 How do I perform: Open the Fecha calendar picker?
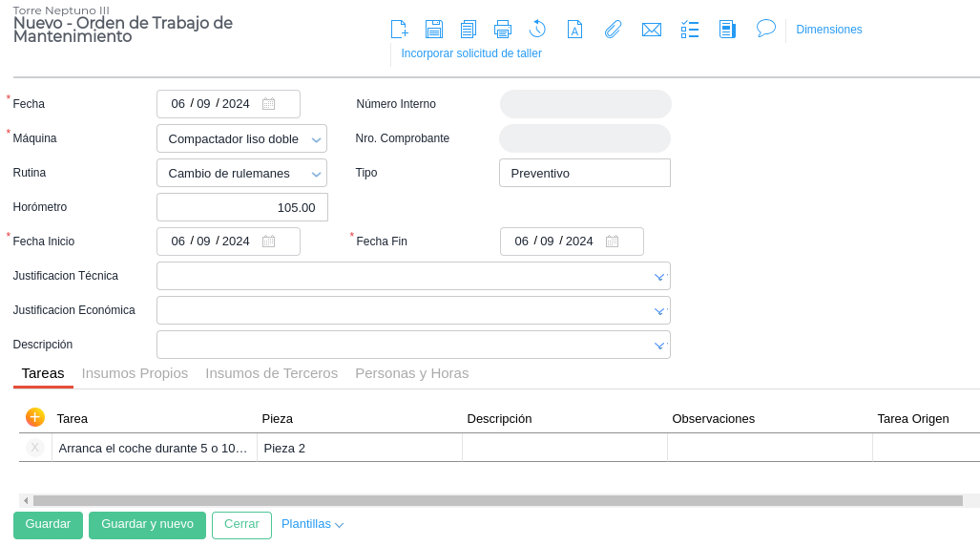(x=269, y=105)
